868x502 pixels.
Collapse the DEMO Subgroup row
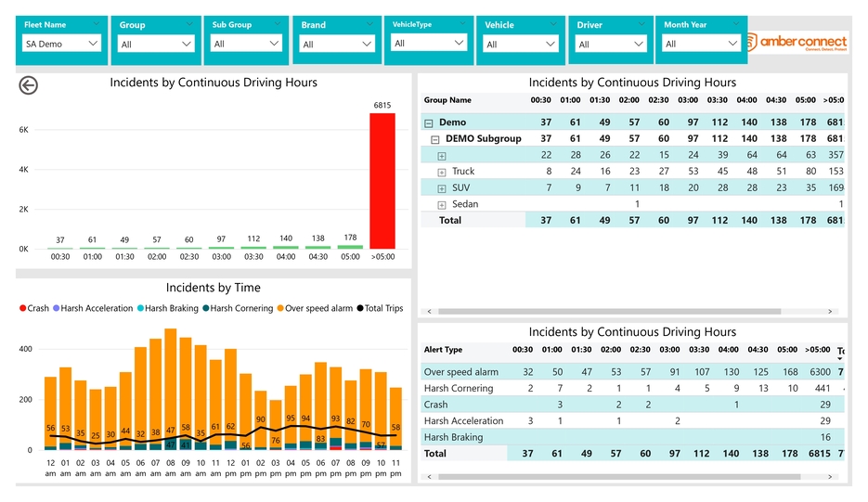click(435, 139)
